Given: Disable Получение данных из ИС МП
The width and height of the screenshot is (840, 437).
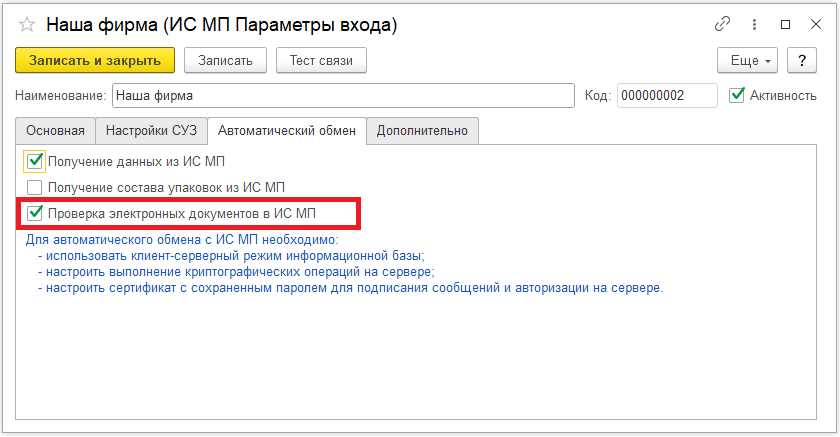Looking at the screenshot, I should pos(35,160).
